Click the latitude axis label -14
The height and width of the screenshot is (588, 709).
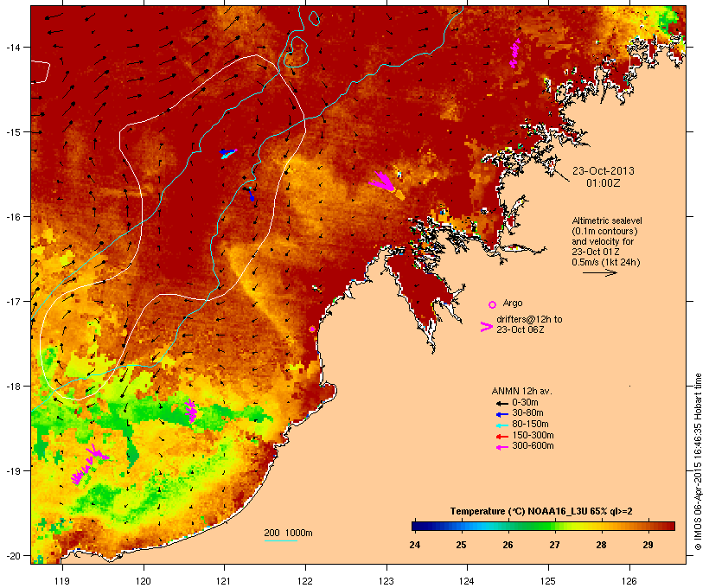13,47
